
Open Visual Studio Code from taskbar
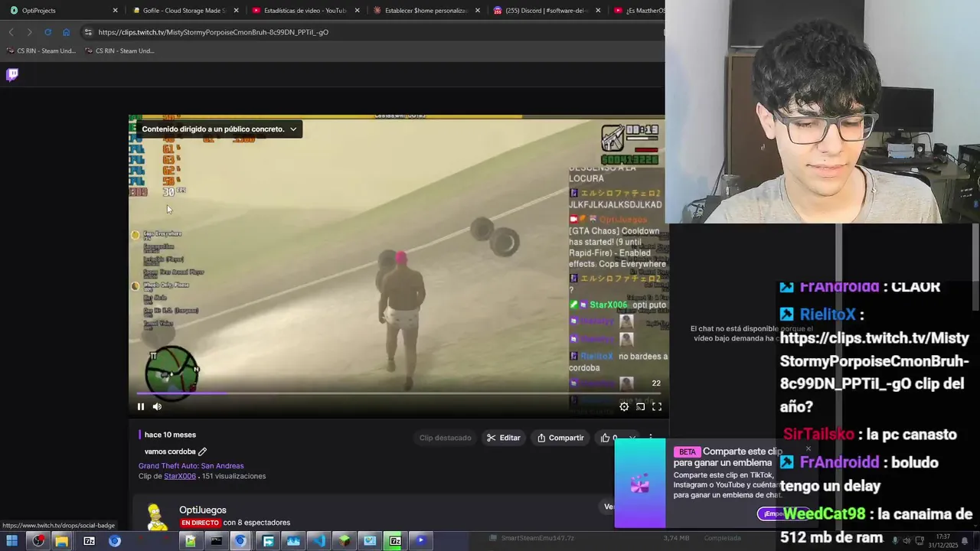pyautogui.click(x=318, y=541)
